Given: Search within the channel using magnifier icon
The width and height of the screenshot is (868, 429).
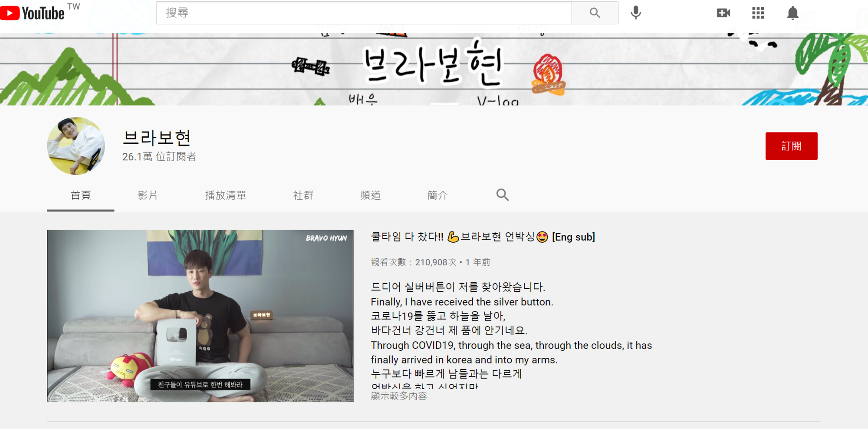Looking at the screenshot, I should [503, 195].
